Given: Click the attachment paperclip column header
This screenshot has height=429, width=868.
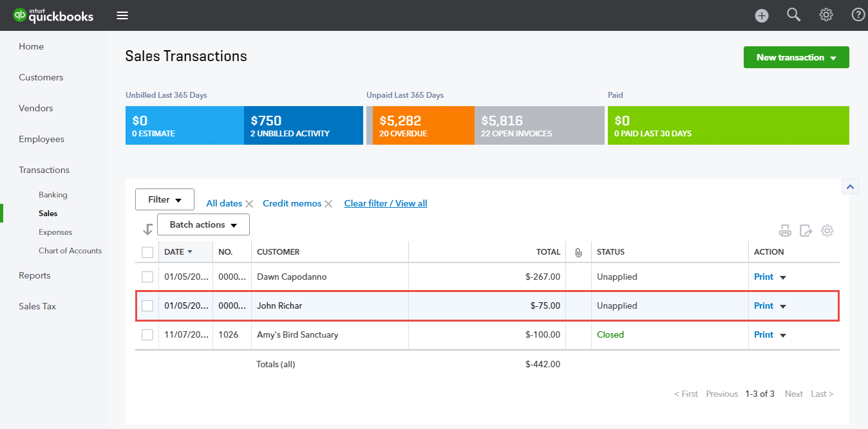Looking at the screenshot, I should 578,252.
